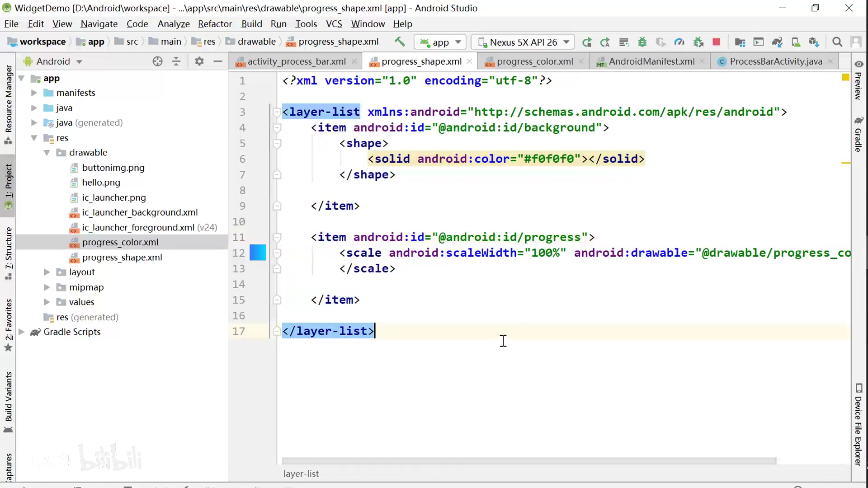Screen dimensions: 868x488
Task: Expand the layout folder
Action: click(47, 272)
